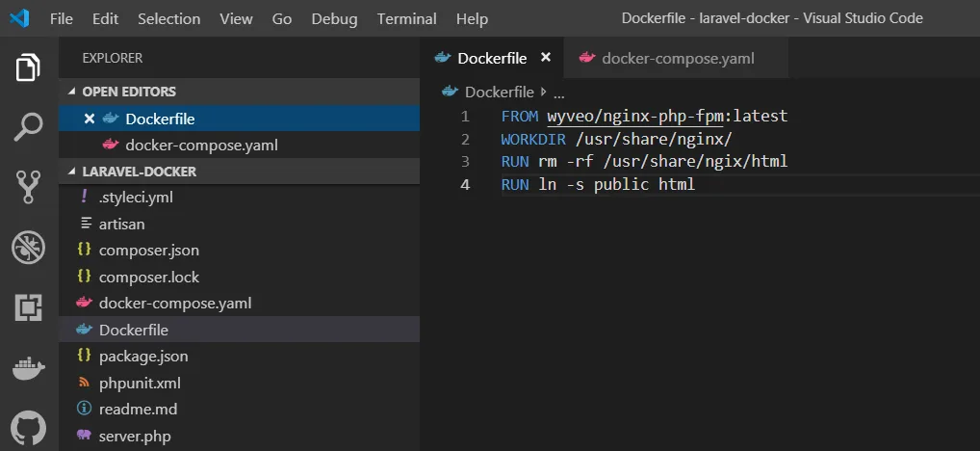Image resolution: width=980 pixels, height=451 pixels.
Task: Click the 'ln -s public html' text
Action: pos(616,185)
